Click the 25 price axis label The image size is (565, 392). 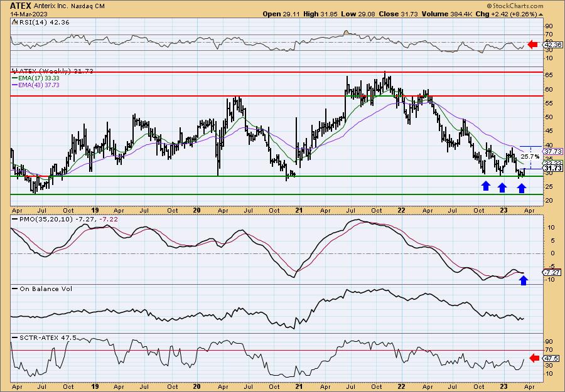click(549, 186)
